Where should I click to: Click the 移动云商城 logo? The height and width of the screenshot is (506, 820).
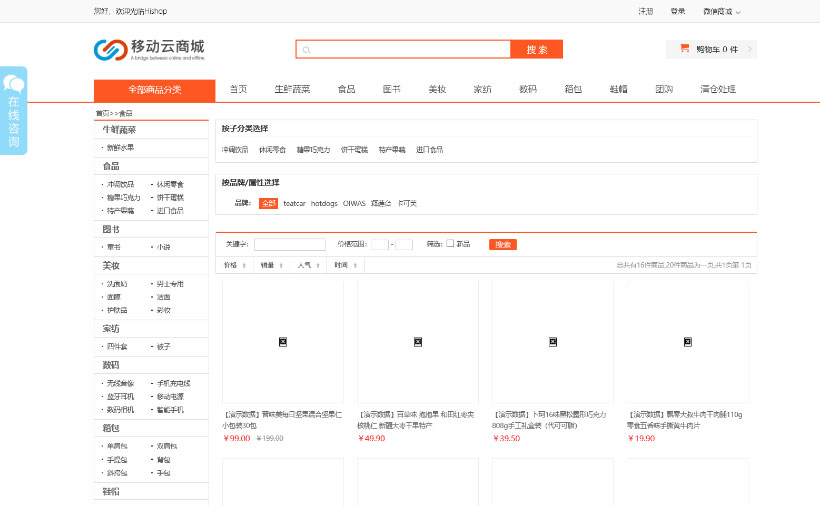coord(149,48)
